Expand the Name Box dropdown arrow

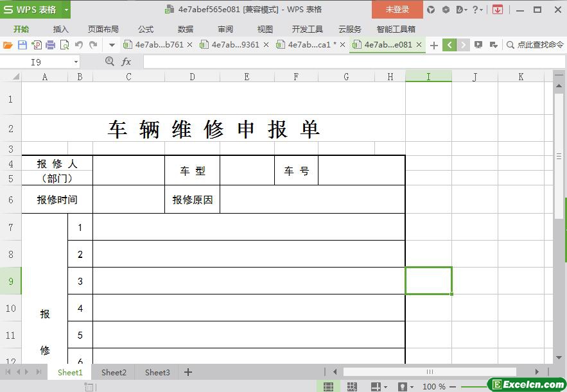point(76,62)
